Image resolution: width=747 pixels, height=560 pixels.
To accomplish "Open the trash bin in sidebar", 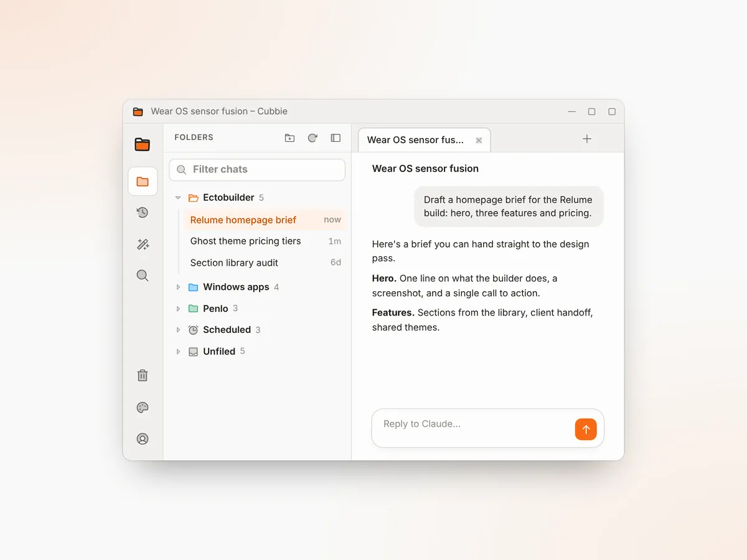I will click(x=143, y=375).
